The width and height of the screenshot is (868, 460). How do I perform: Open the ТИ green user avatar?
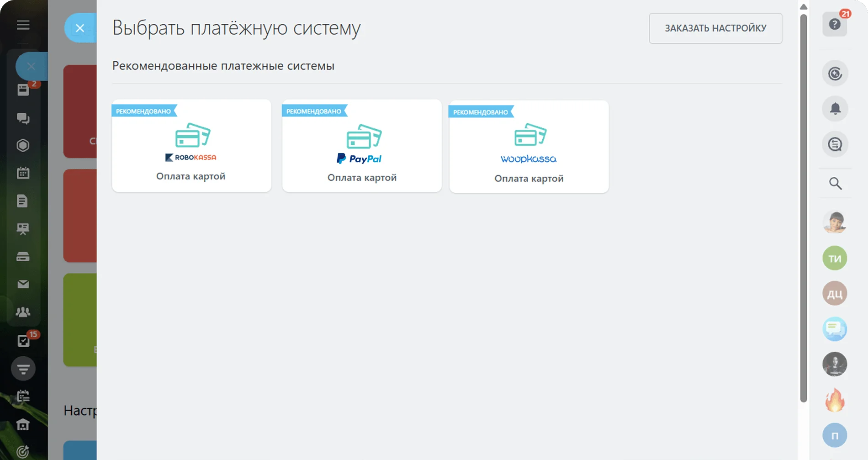pyautogui.click(x=835, y=259)
